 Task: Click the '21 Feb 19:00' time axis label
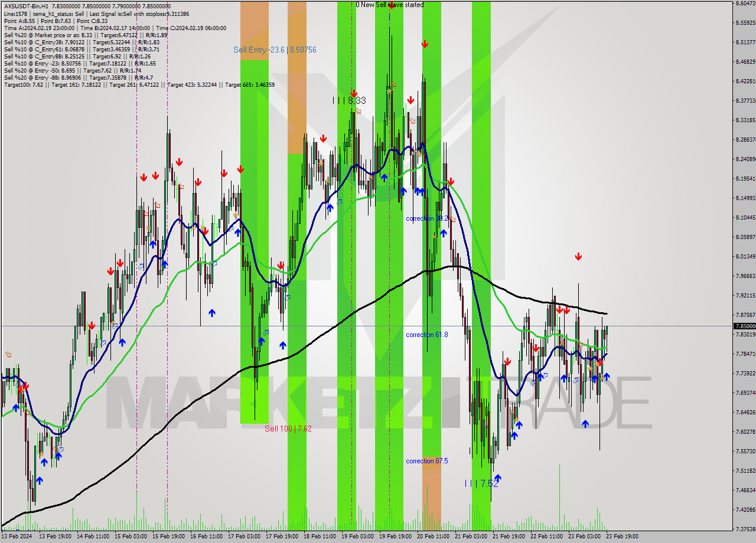(509, 536)
